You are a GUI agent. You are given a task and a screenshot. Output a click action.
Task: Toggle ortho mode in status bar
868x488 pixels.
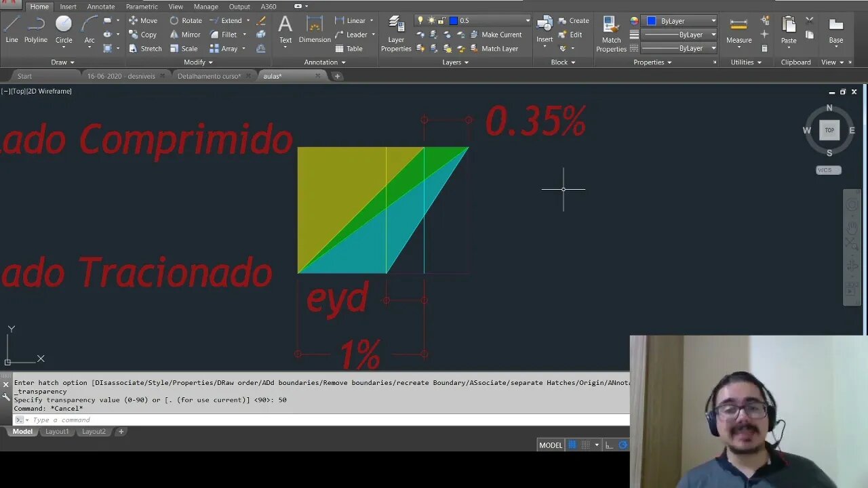tap(609, 445)
